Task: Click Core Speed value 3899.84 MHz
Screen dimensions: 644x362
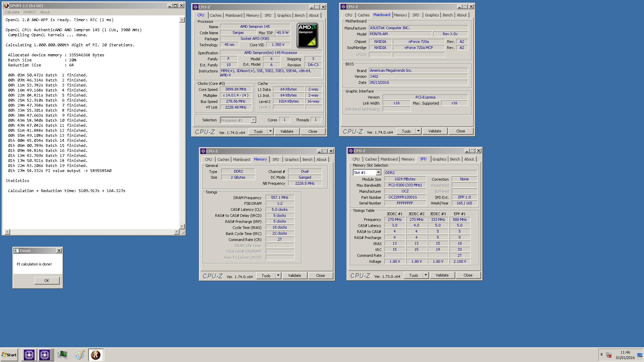Action: (236, 89)
